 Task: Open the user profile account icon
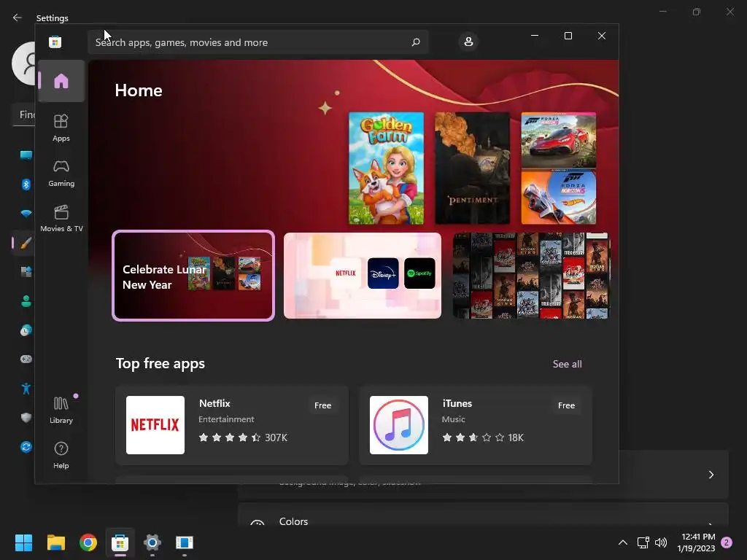coord(468,42)
